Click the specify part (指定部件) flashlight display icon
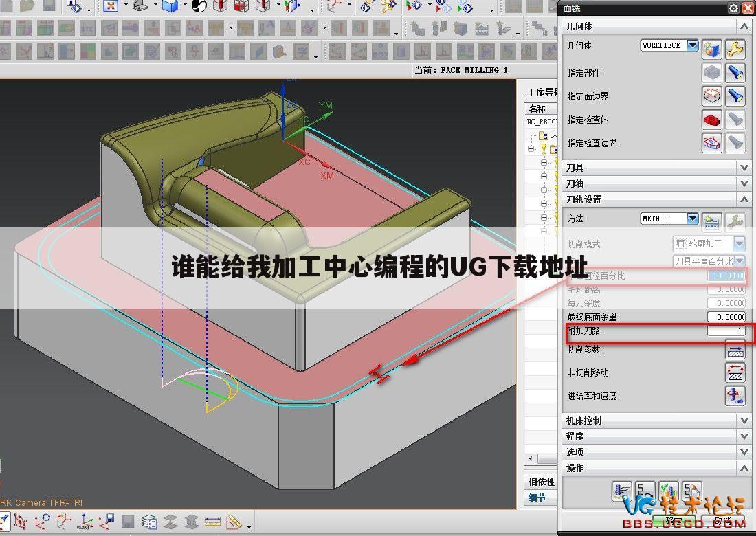This screenshot has width=756, height=536. [x=735, y=72]
